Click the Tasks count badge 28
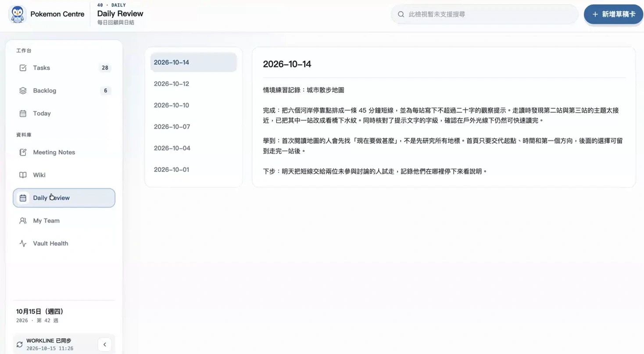The image size is (644, 354). pyautogui.click(x=105, y=68)
